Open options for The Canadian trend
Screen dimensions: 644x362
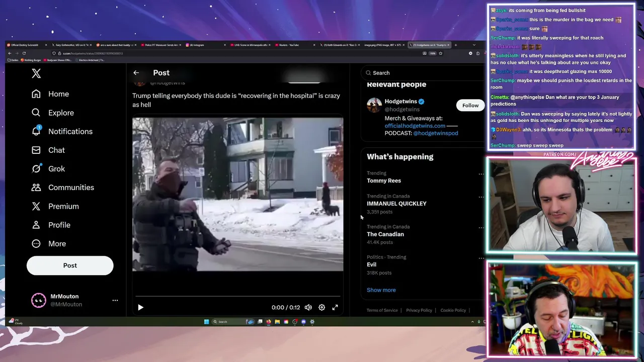[481, 227]
